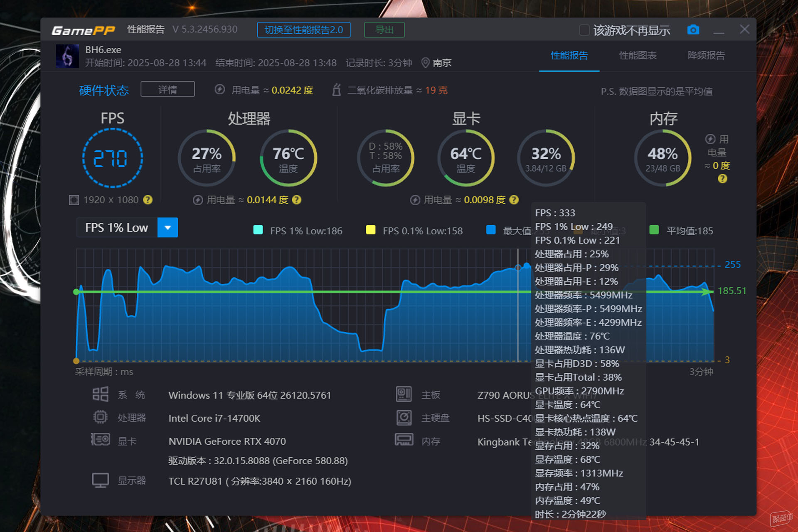
Task: Click the FPS 1% Low combo box label
Action: pyautogui.click(x=117, y=228)
